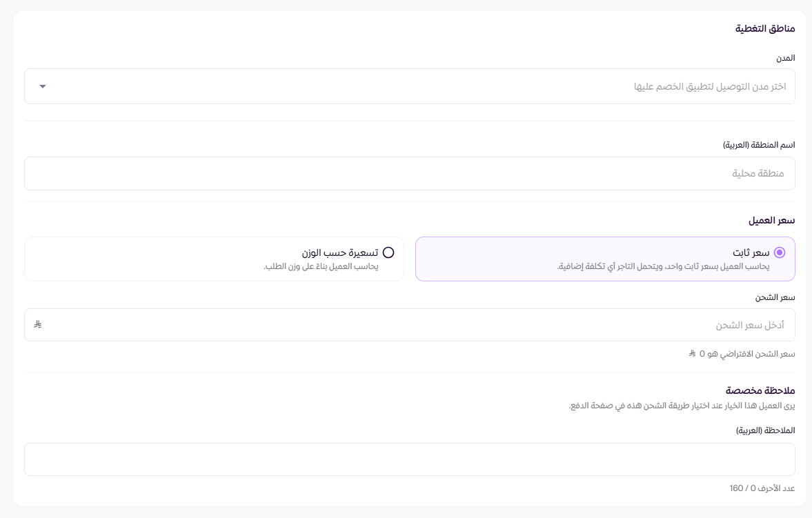Expand the cities dropdown arrow

click(x=43, y=86)
